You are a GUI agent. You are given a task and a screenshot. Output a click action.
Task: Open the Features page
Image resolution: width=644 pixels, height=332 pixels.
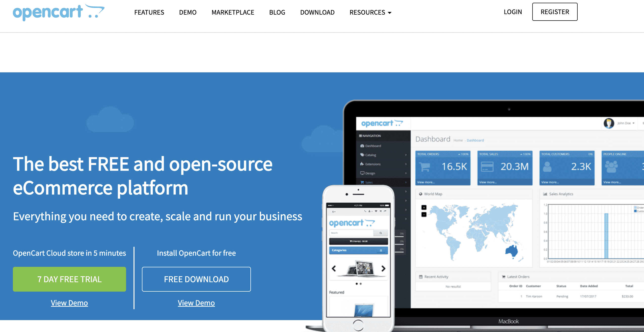(x=149, y=12)
